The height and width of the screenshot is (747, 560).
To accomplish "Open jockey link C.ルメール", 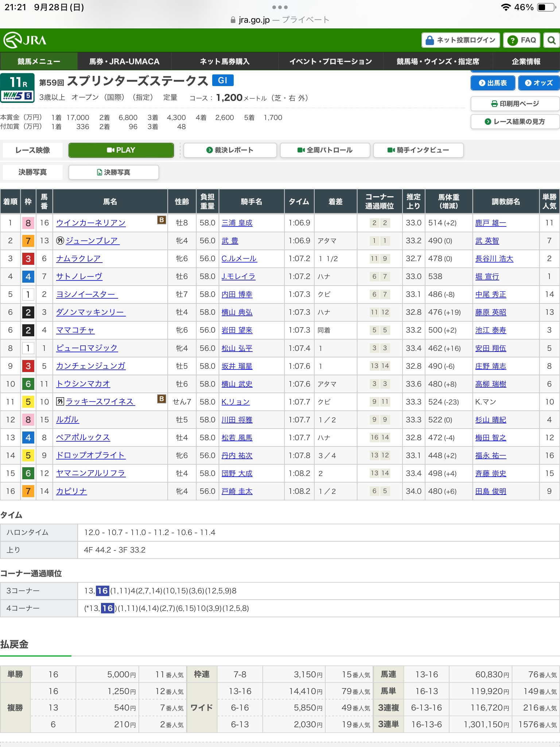I will coord(239,259).
